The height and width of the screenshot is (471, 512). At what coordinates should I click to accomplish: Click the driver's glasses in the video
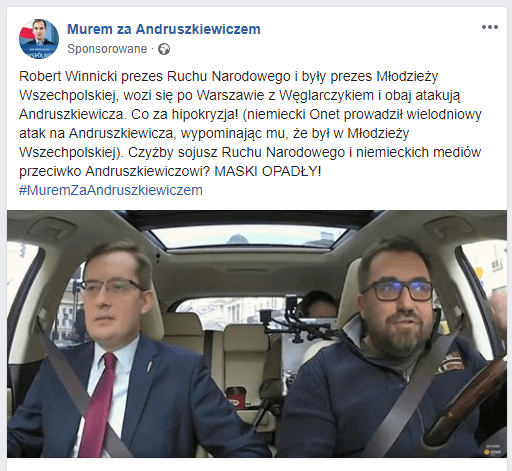397,289
